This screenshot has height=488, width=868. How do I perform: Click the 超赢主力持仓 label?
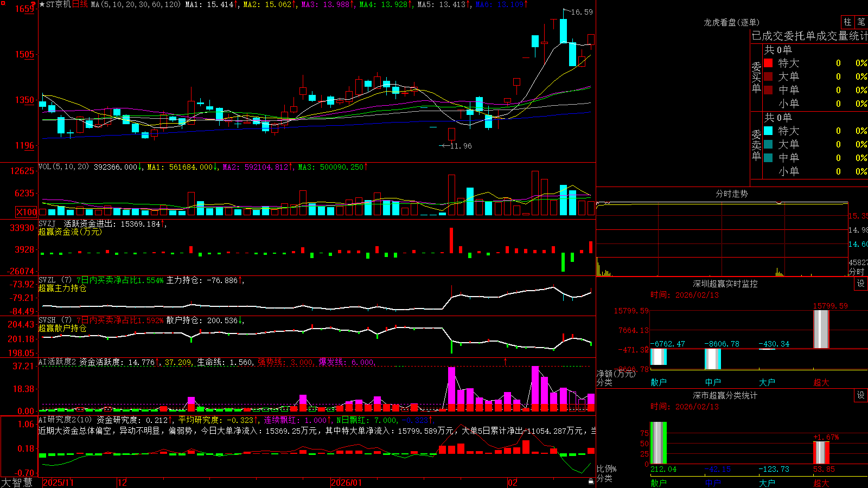click(x=62, y=288)
